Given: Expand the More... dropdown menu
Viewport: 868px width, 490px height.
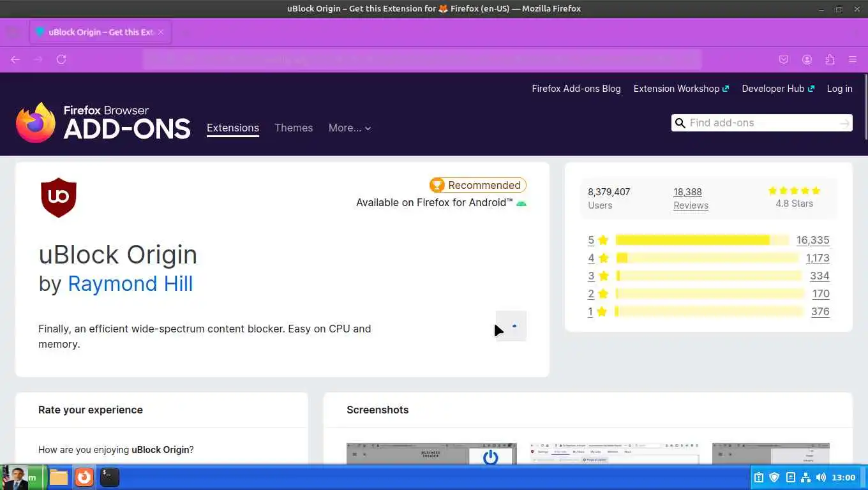Looking at the screenshot, I should 350,128.
